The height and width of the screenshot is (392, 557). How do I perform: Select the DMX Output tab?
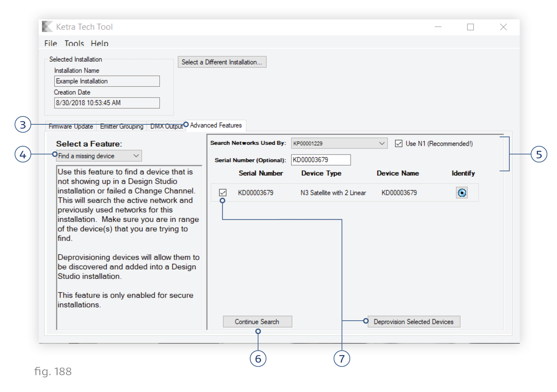click(166, 126)
